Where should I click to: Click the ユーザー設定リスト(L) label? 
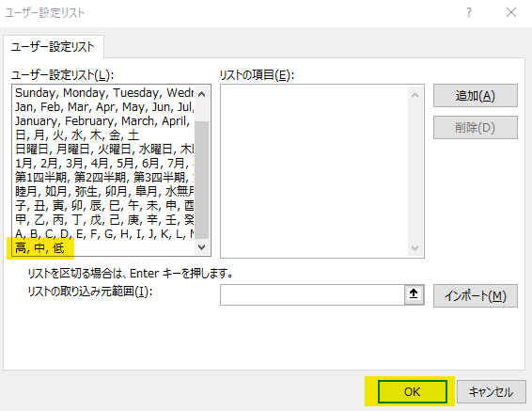tap(62, 75)
